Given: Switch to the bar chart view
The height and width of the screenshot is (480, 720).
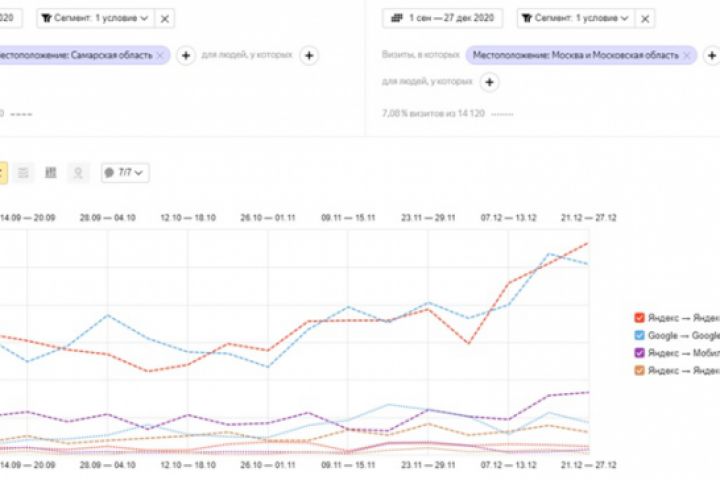Looking at the screenshot, I should click(x=51, y=173).
